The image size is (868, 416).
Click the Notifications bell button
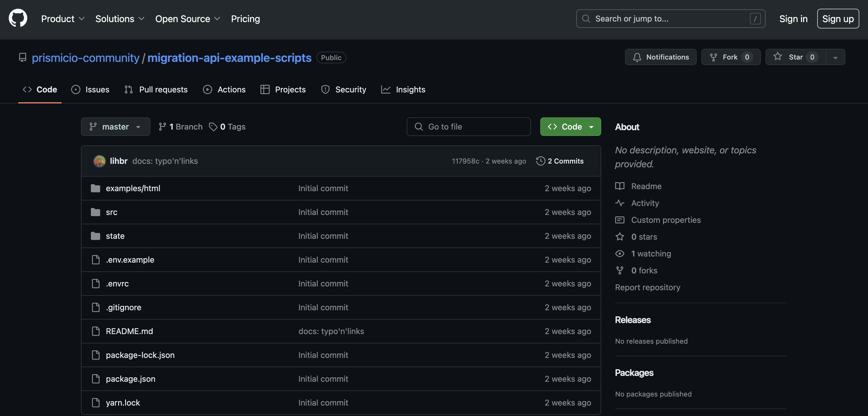pos(660,57)
